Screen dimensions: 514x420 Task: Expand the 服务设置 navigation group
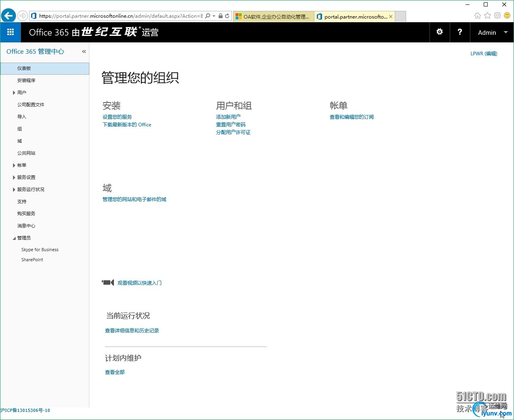point(14,177)
